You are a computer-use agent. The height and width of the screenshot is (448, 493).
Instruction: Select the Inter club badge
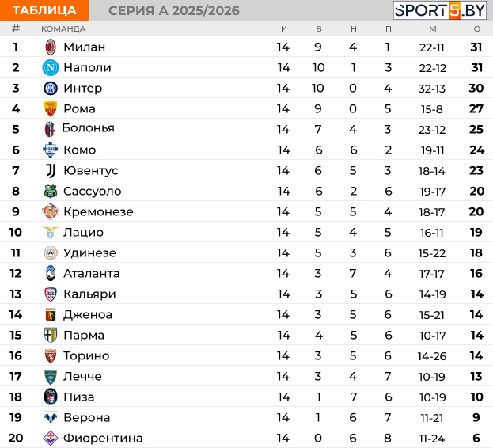pos(51,88)
